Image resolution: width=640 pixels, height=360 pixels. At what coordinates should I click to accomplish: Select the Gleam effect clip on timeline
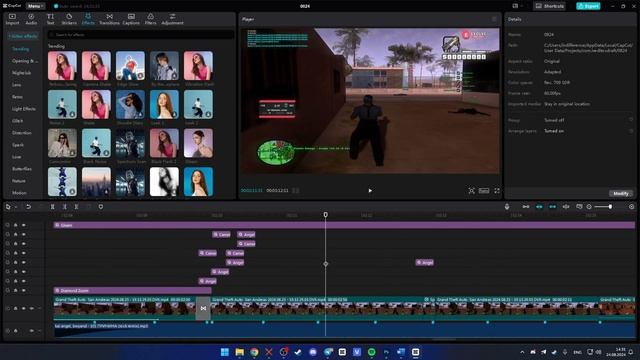click(344, 225)
